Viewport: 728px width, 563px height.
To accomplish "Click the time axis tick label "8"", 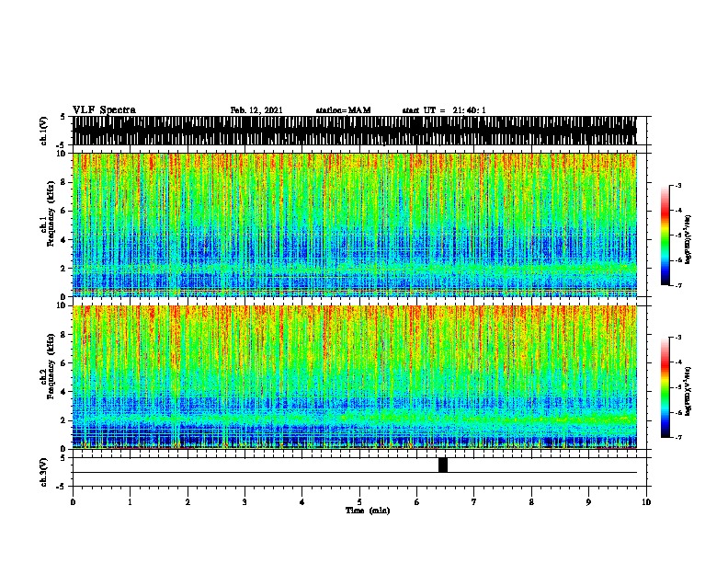I will [x=531, y=501].
